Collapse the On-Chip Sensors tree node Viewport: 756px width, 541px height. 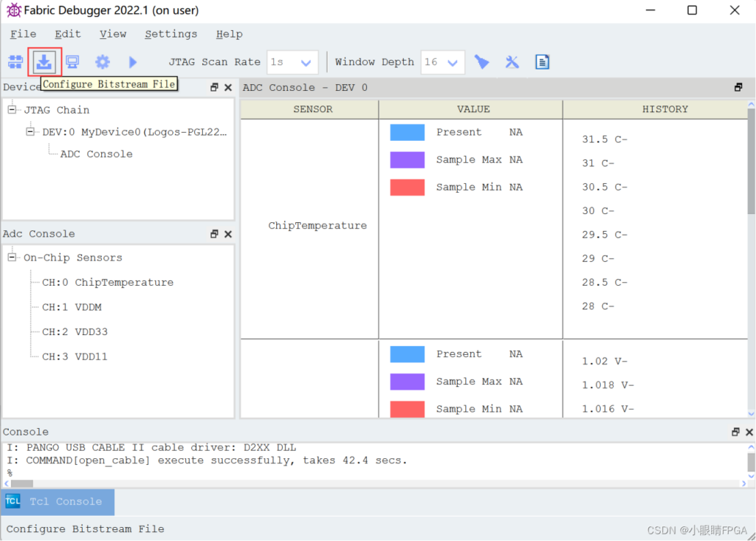click(x=13, y=258)
